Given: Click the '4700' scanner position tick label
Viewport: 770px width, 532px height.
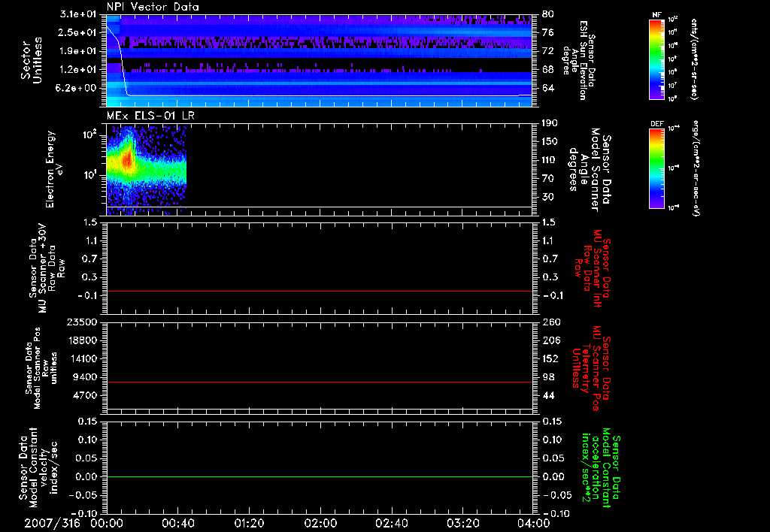Looking at the screenshot, I should (85, 395).
